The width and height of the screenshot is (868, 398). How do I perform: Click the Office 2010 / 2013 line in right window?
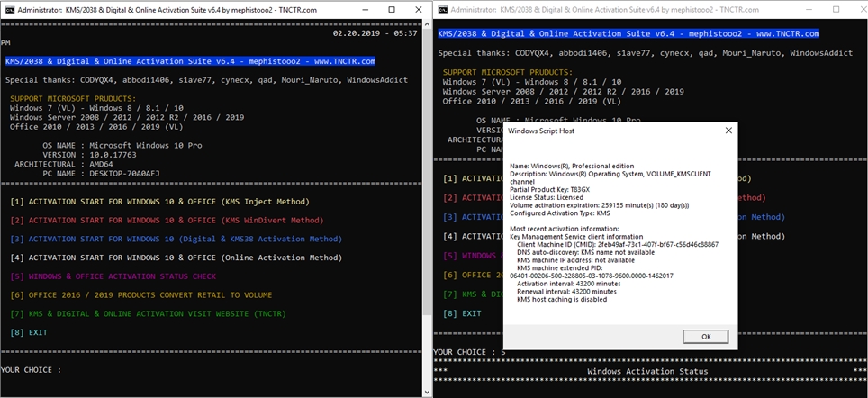click(x=531, y=101)
